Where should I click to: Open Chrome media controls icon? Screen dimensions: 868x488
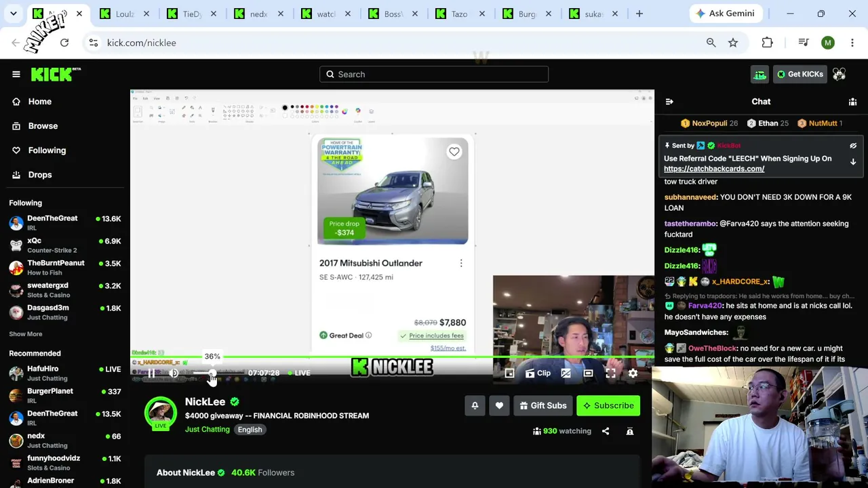pyautogui.click(x=804, y=43)
